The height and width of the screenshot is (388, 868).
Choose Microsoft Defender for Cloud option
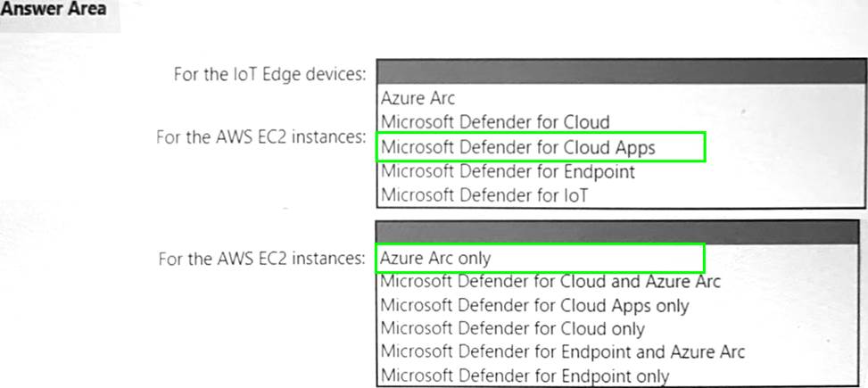point(495,122)
